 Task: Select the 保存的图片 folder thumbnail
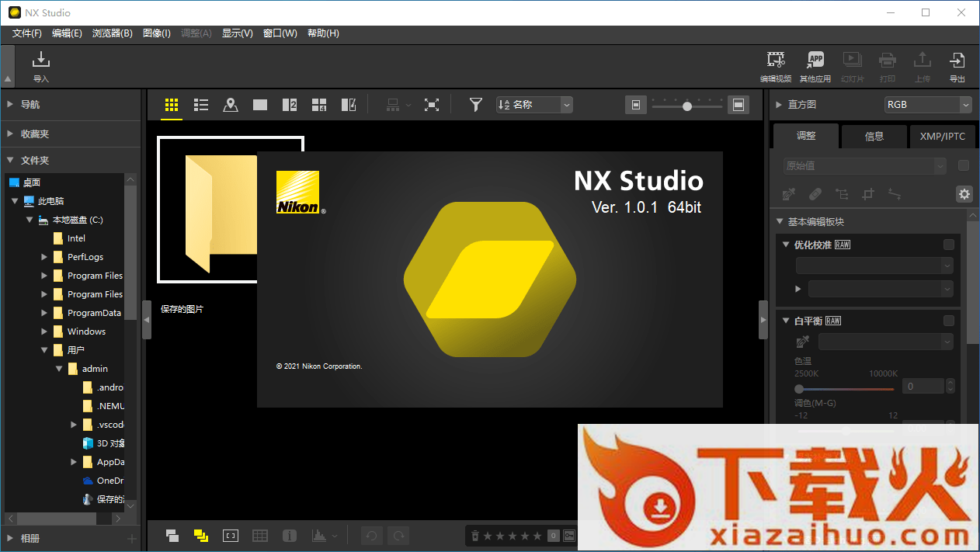(x=231, y=210)
